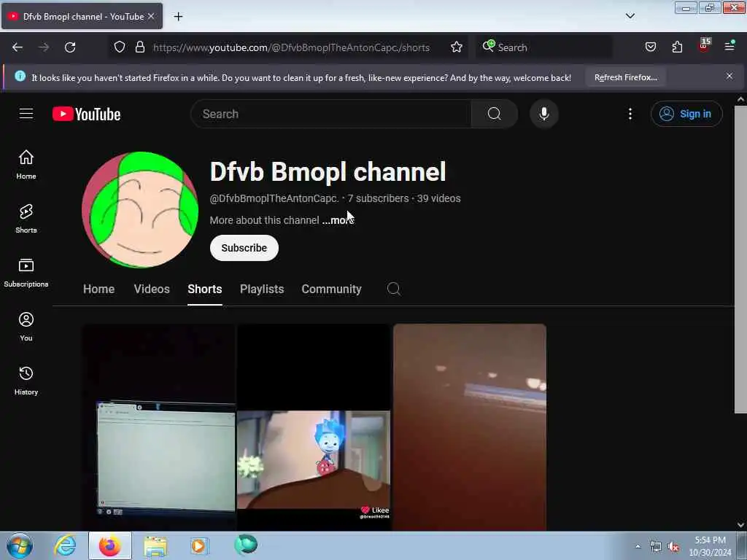
Task: Click the Firefox toolbar Search box
Action: point(546,47)
